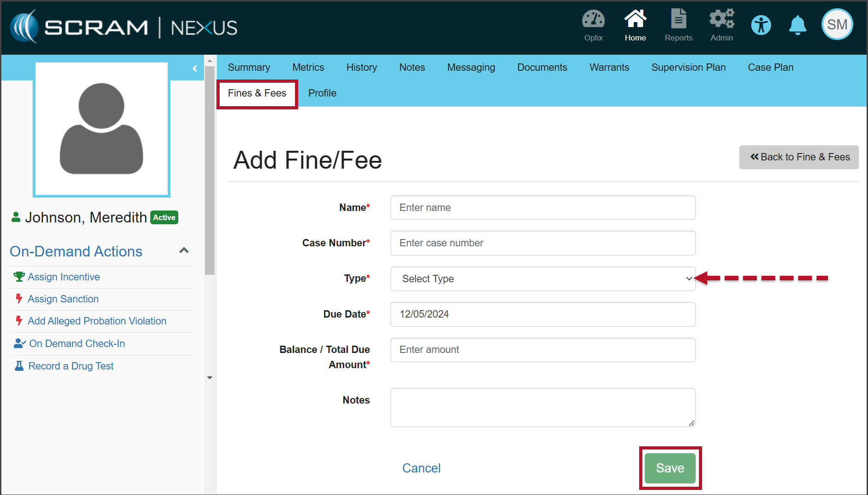The height and width of the screenshot is (495, 868).
Task: Select Assign Incentive action
Action: [x=64, y=277]
